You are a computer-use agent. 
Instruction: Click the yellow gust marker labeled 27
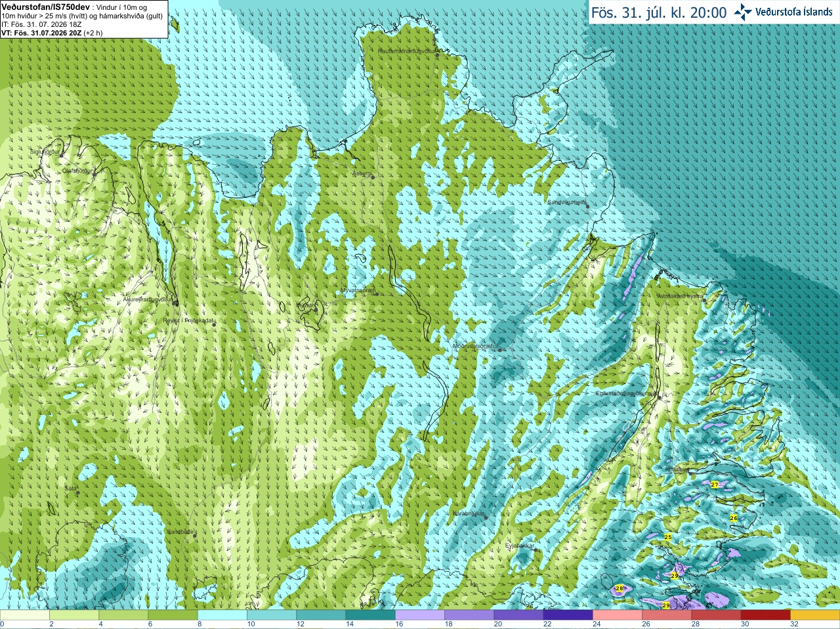click(715, 485)
